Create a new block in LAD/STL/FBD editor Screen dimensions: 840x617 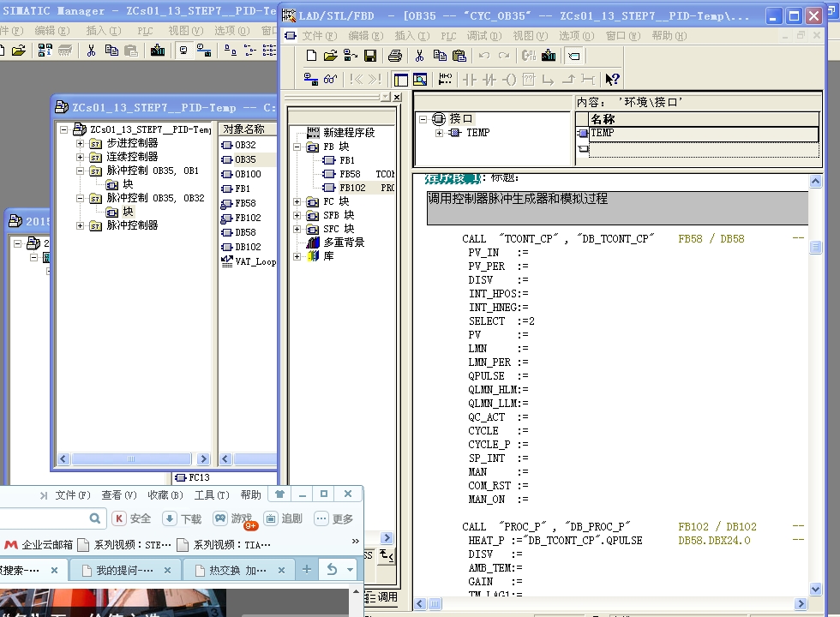(311, 56)
